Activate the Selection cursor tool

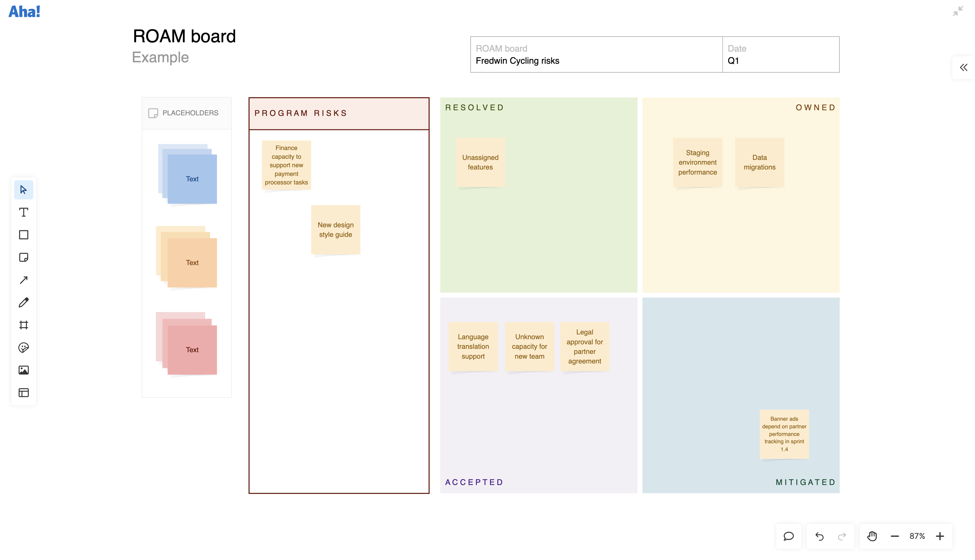tap(23, 189)
